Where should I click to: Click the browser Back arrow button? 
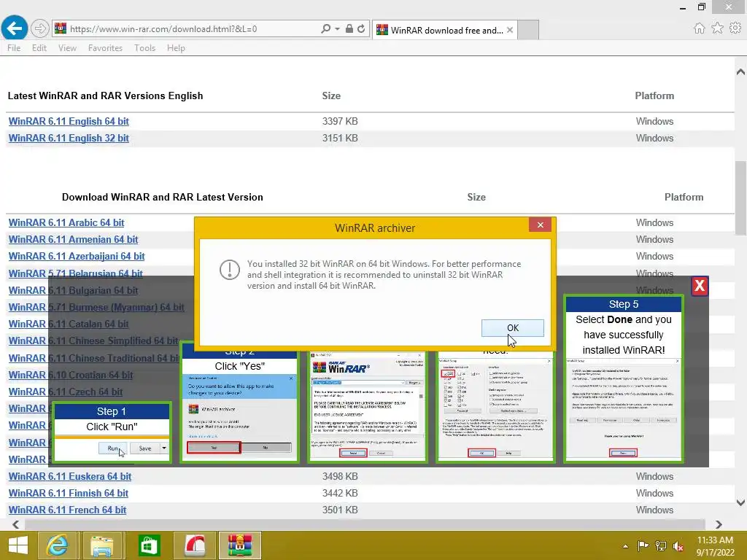point(15,28)
